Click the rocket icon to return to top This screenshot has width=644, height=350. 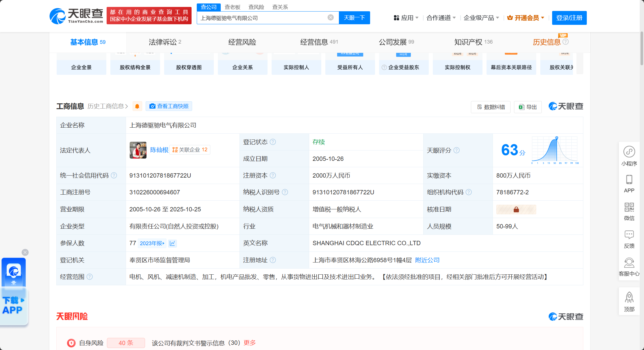(x=629, y=298)
